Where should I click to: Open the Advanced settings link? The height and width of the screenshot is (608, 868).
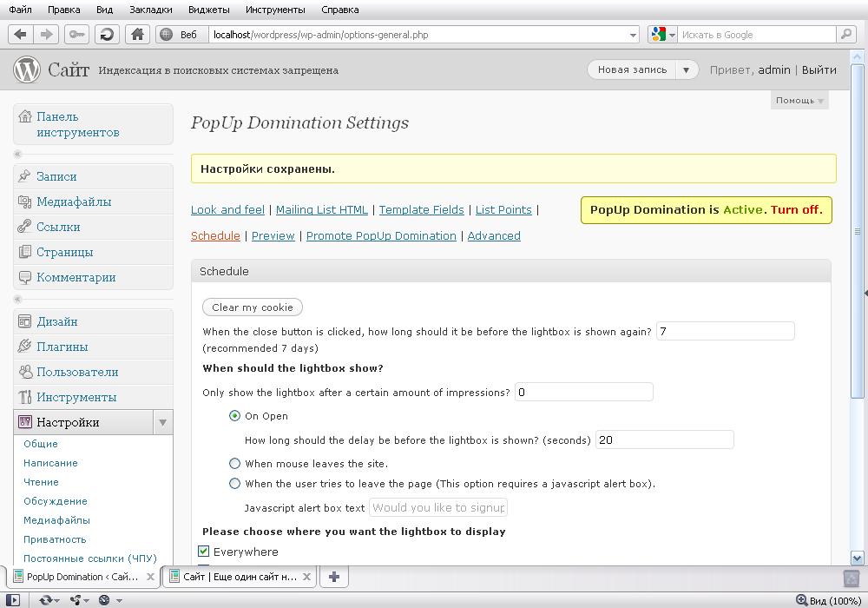(494, 236)
